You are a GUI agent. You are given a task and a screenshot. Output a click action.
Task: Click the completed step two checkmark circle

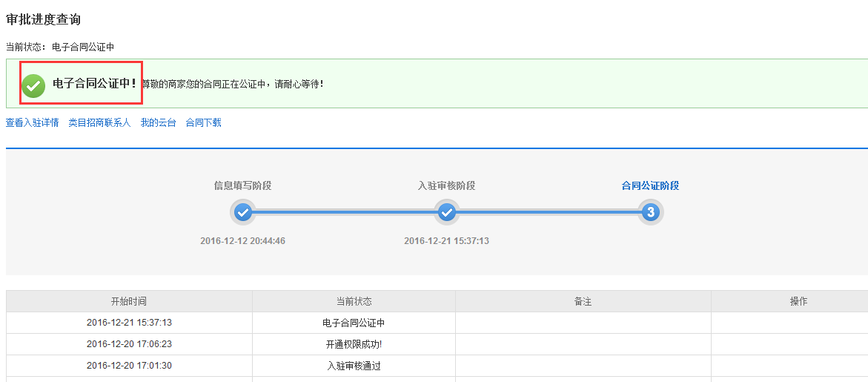[447, 212]
